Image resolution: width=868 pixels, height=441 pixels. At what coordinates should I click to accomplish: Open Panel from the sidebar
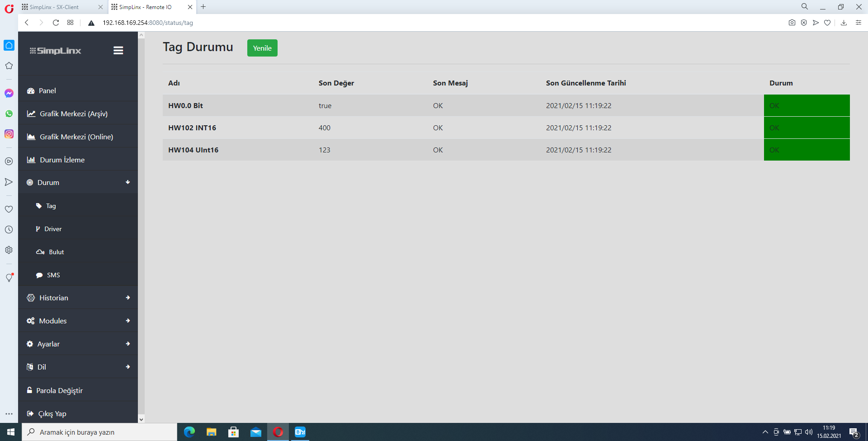[47, 91]
